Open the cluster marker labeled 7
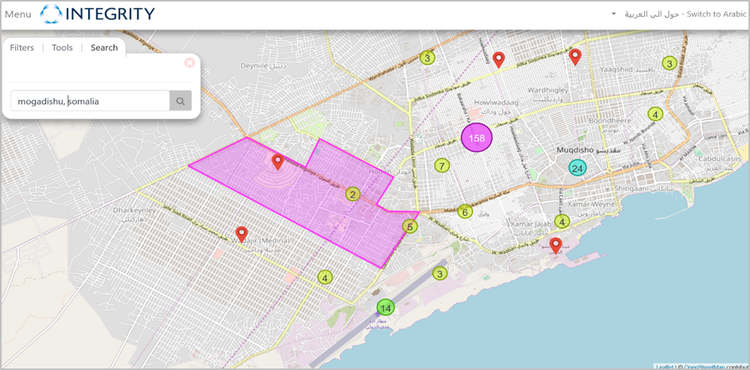Image resolution: width=750 pixels, height=370 pixels. tap(442, 166)
